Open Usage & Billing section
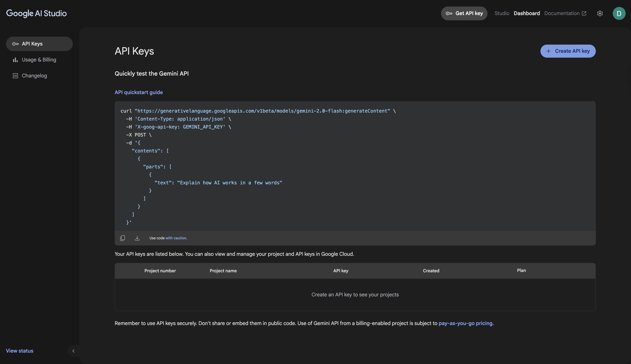631x364 pixels. click(39, 60)
